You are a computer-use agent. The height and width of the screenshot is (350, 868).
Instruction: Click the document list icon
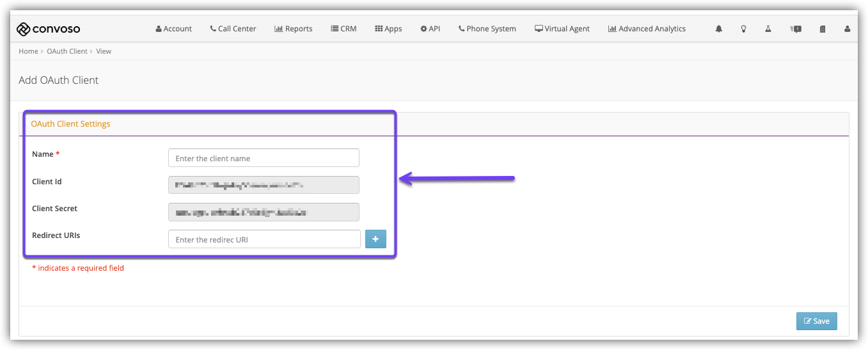click(823, 29)
